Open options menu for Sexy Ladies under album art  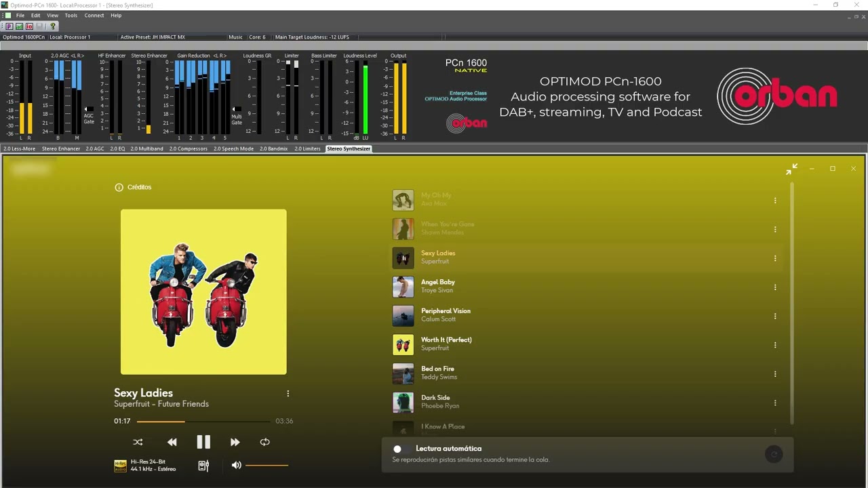click(x=288, y=394)
